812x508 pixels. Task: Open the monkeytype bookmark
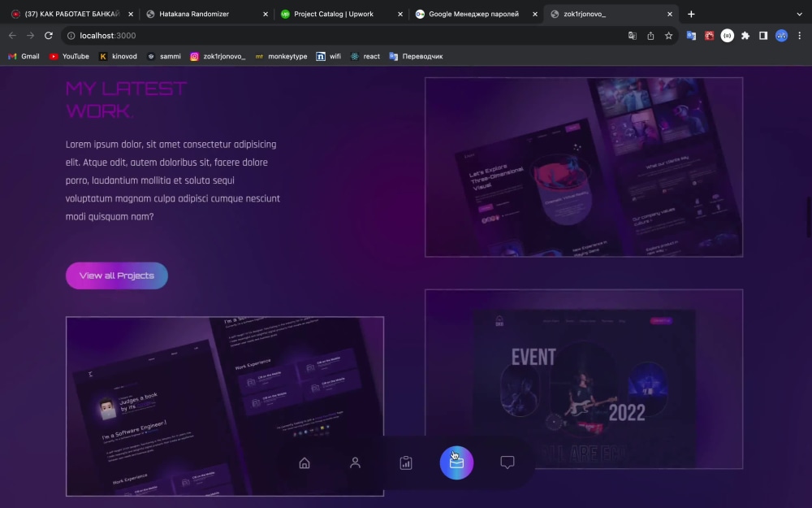(x=281, y=57)
